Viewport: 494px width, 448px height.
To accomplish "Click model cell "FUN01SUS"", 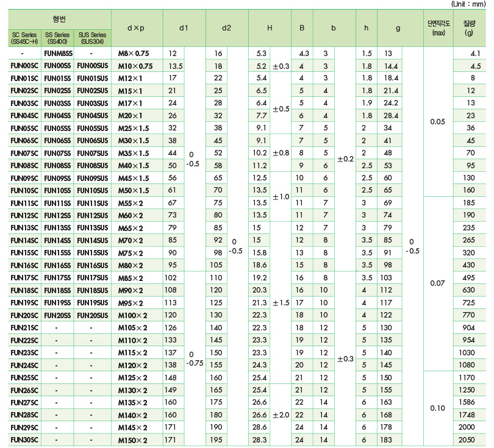I will [x=93, y=79].
